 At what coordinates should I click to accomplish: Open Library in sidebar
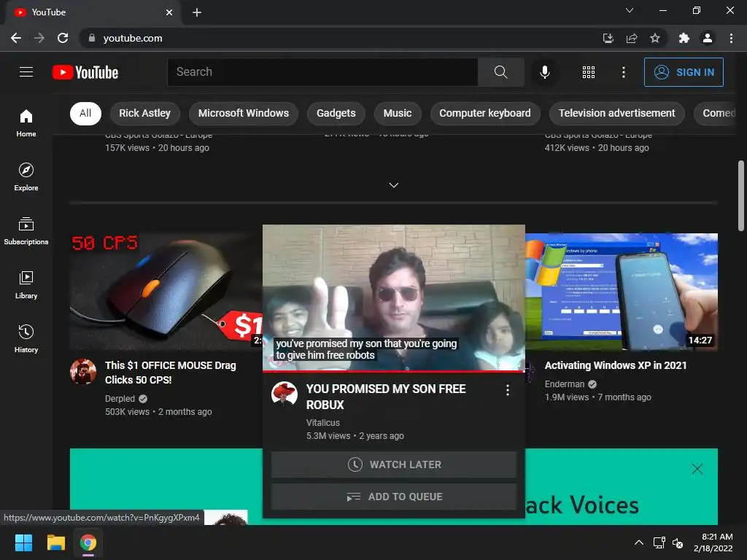[x=26, y=284]
